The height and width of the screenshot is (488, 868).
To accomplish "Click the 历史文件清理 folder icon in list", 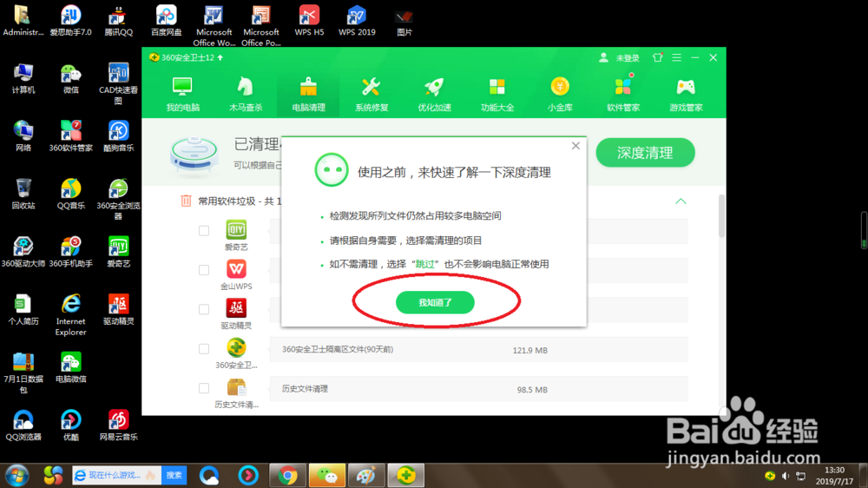I will click(x=236, y=387).
